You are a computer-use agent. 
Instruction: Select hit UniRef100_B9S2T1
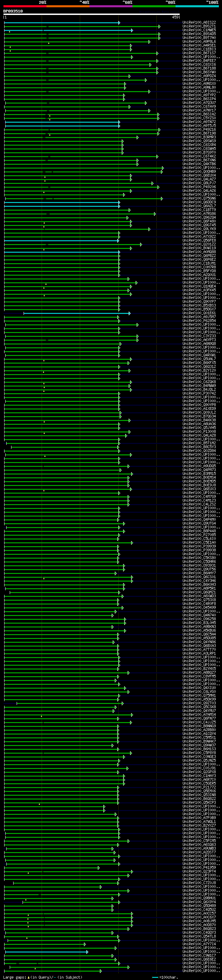199,26
